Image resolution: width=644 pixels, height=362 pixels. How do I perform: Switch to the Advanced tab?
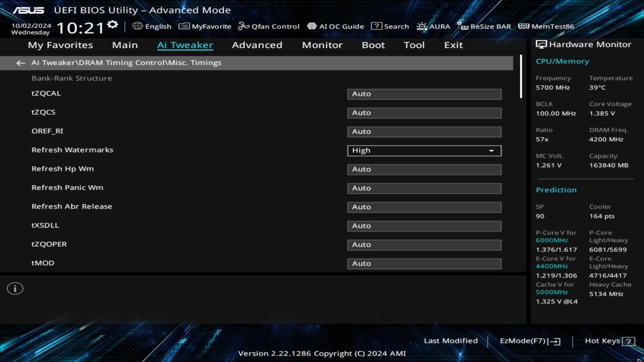[x=257, y=45]
